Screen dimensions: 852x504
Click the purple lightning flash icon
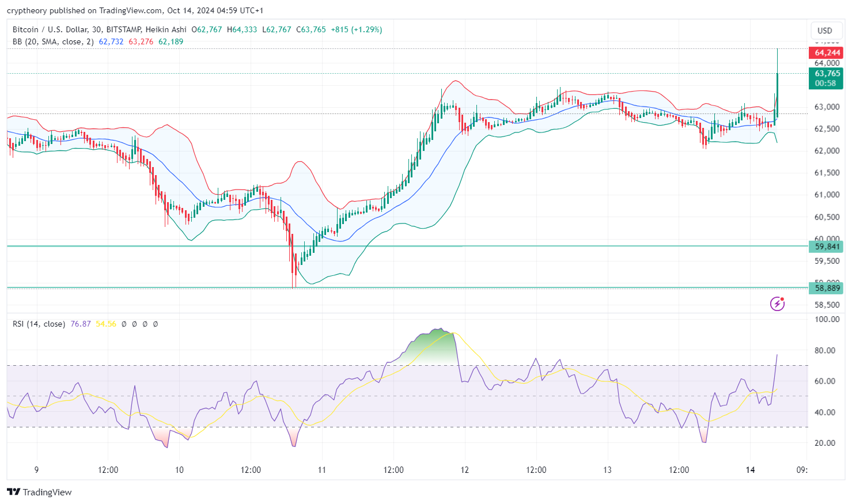click(777, 304)
